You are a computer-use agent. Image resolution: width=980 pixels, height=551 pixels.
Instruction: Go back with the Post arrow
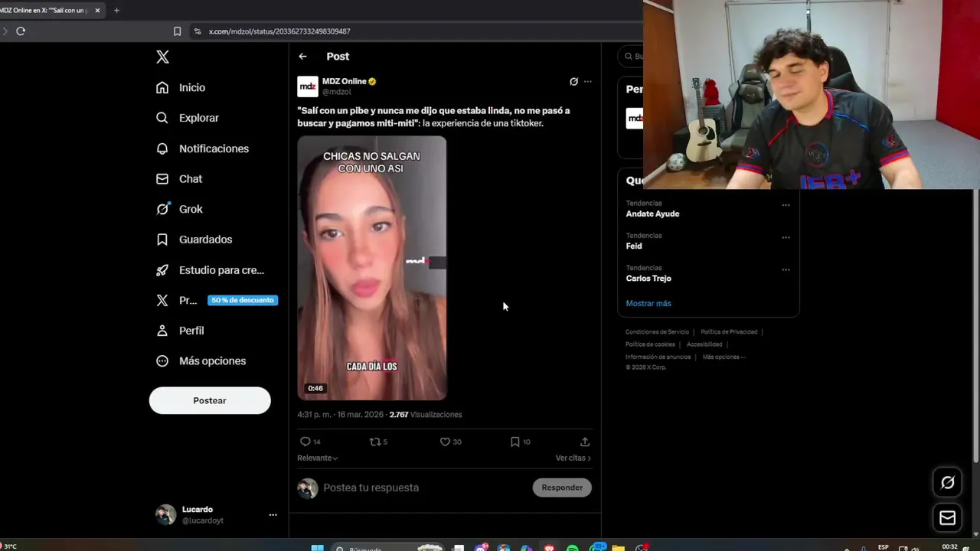[302, 56]
